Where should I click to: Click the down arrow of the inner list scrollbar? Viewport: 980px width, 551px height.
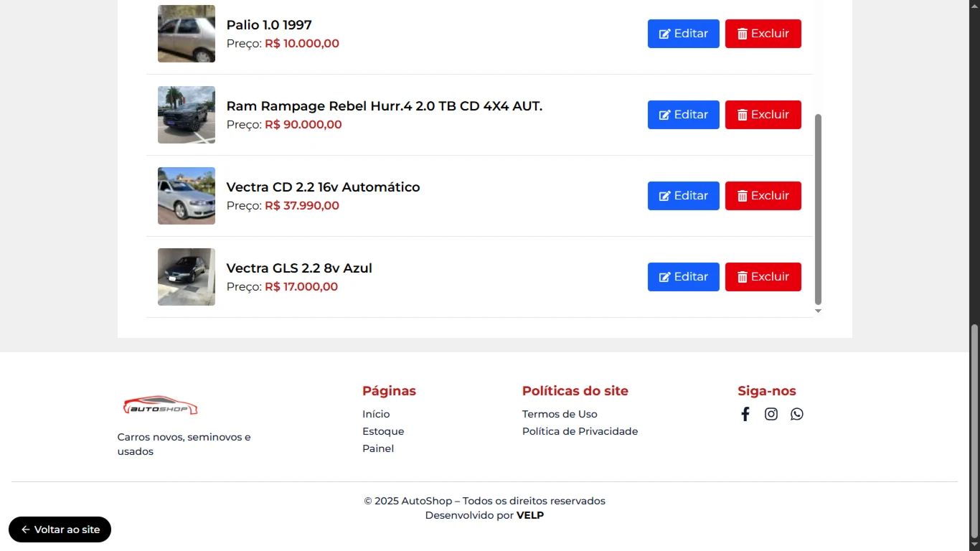point(818,311)
